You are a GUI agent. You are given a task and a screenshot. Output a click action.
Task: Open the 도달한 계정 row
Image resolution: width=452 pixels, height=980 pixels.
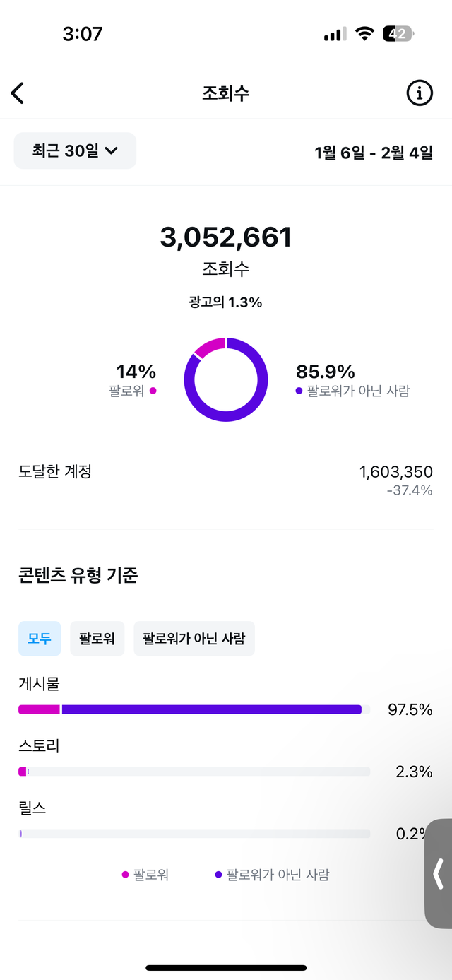click(226, 480)
